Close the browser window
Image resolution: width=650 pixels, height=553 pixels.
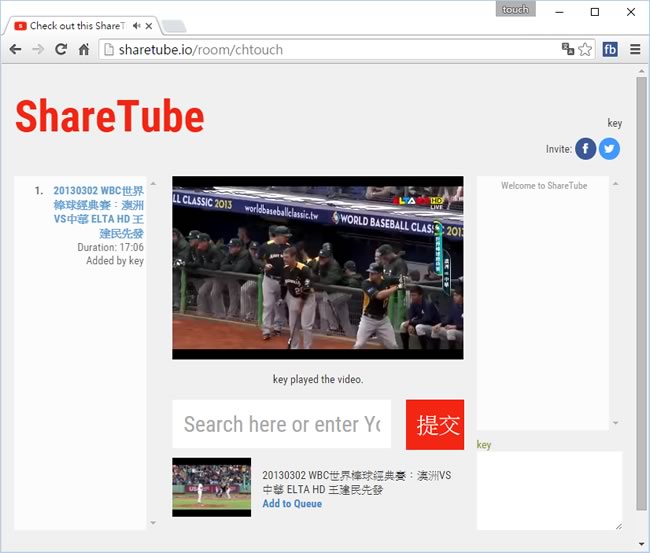[631, 12]
